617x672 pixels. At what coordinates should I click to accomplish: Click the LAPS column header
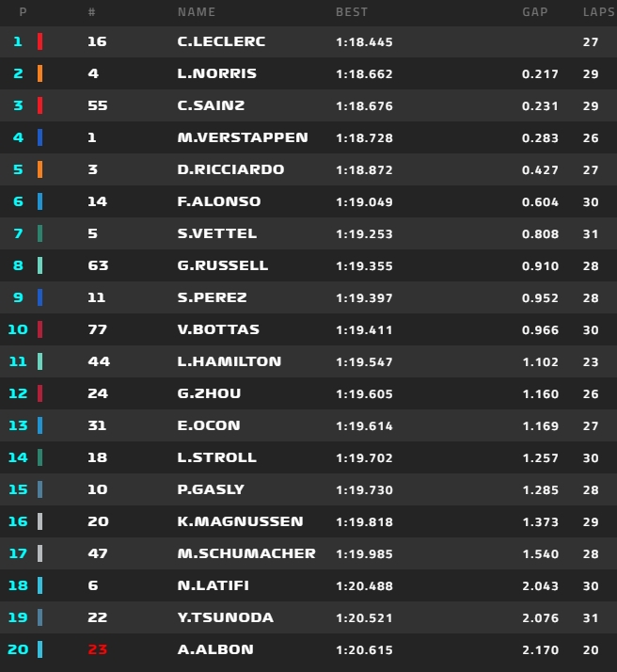[x=596, y=12]
